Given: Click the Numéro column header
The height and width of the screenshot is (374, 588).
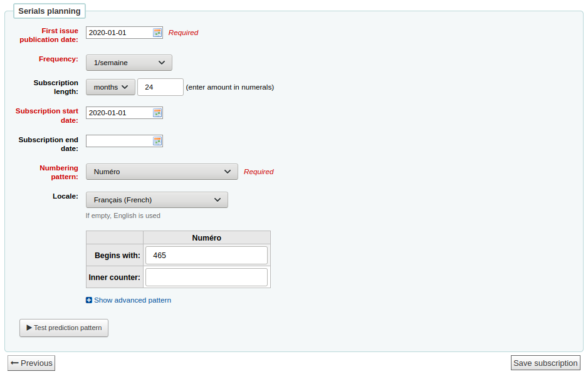Looking at the screenshot, I should 206,238.
